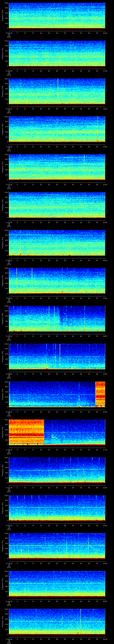Click the "12:44:00" start time label
The image size is (114, 644).
(x=9, y=601)
